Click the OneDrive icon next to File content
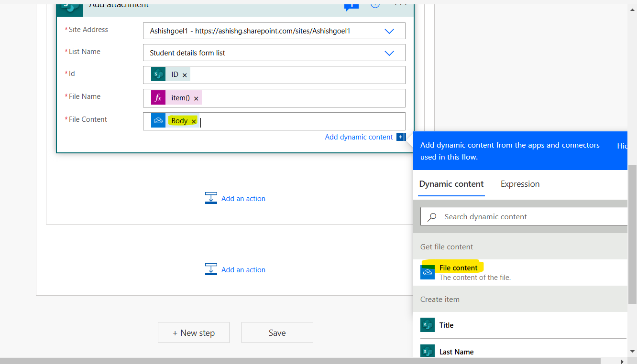The width and height of the screenshot is (637, 364). point(427,272)
